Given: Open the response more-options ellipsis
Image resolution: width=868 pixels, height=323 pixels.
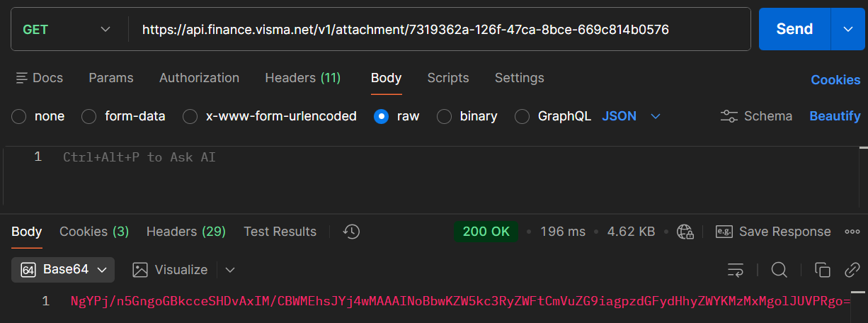Looking at the screenshot, I should coord(852,232).
